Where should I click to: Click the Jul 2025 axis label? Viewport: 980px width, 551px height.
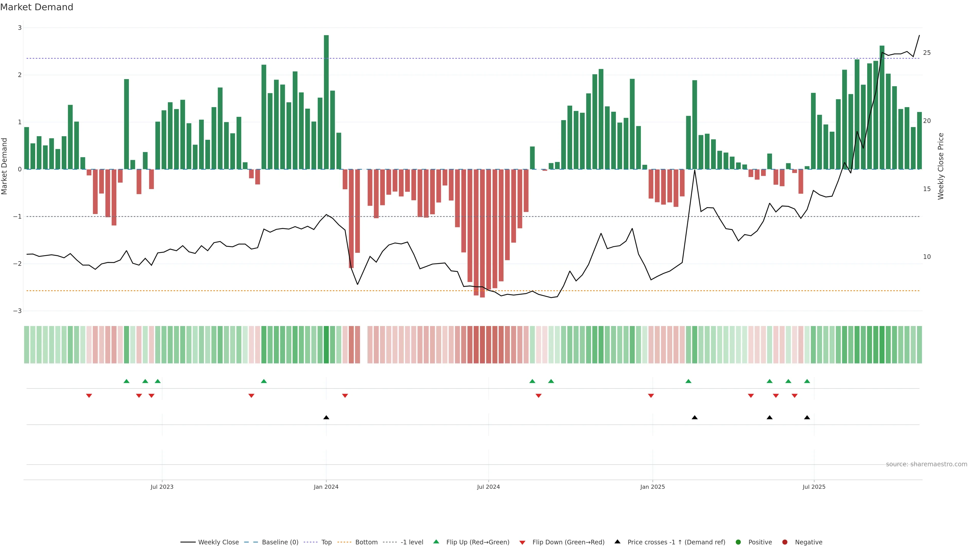(814, 487)
